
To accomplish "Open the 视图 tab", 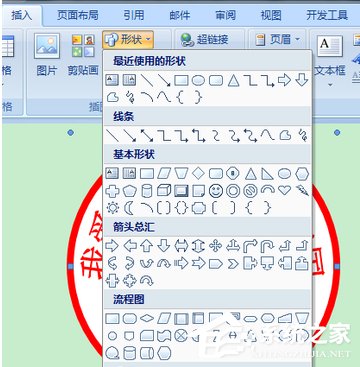I will click(x=271, y=15).
